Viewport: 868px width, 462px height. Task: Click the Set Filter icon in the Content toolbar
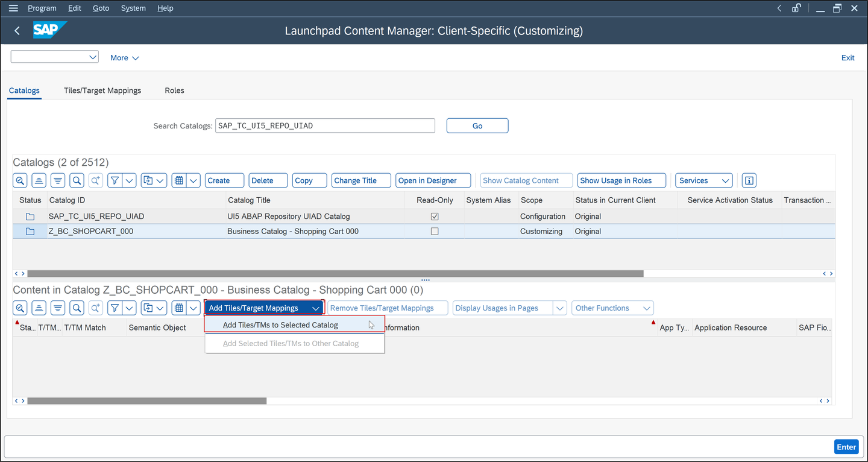[115, 308]
